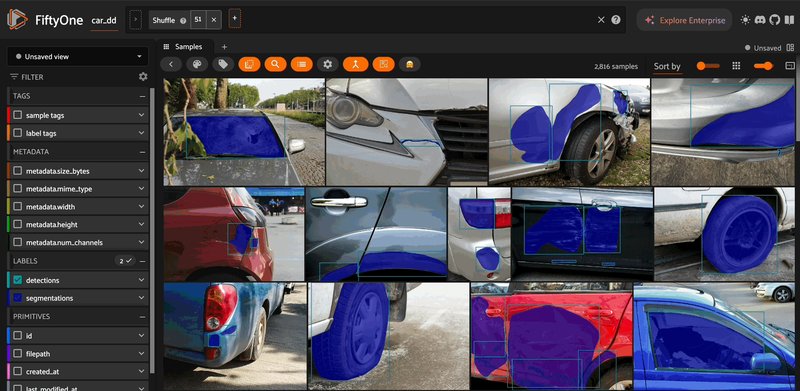
Task: Check the id primitive field
Action: (x=18, y=336)
